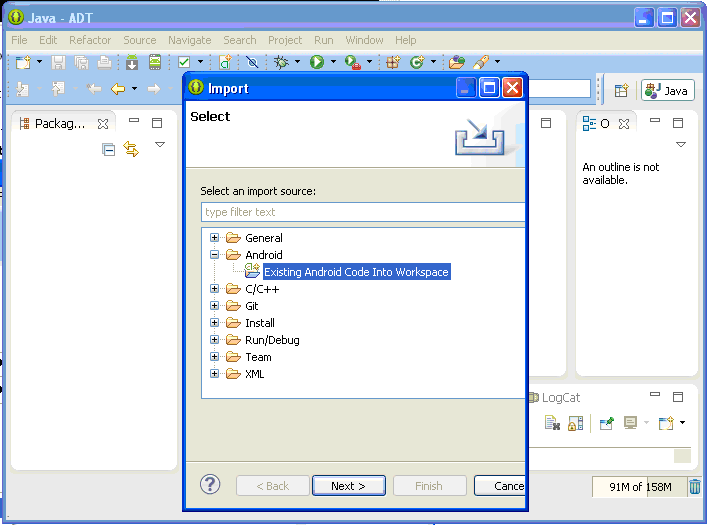
Task: Click the heap status 91M of 158M
Action: tap(639, 487)
